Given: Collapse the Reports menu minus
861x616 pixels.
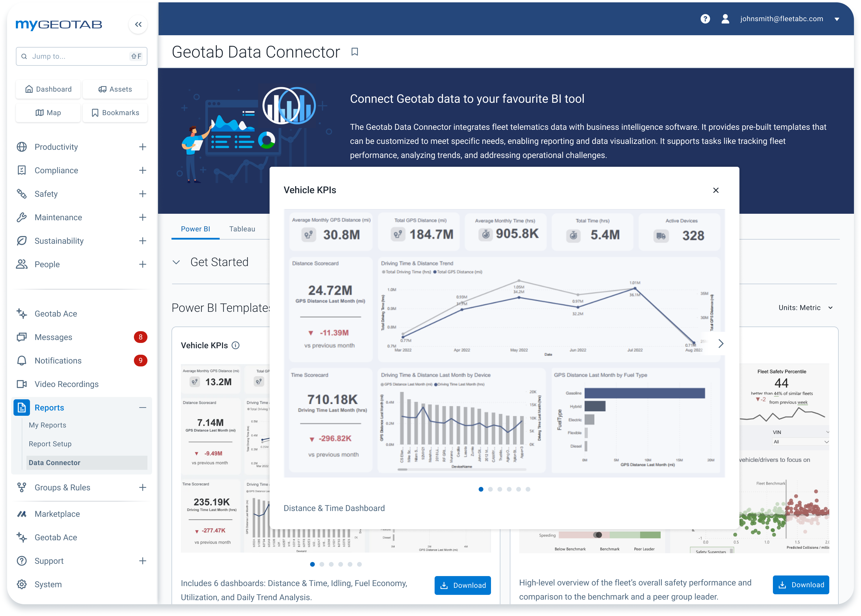Looking at the screenshot, I should pos(143,408).
